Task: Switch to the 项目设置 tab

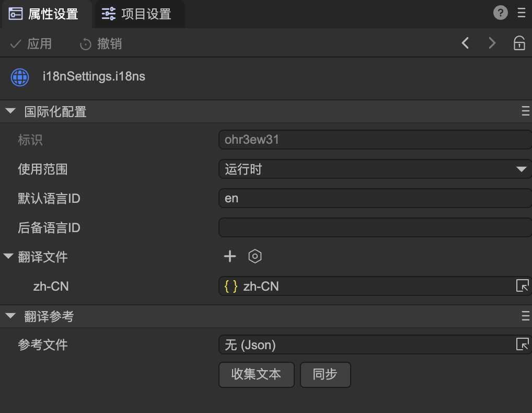Action: 139,14
